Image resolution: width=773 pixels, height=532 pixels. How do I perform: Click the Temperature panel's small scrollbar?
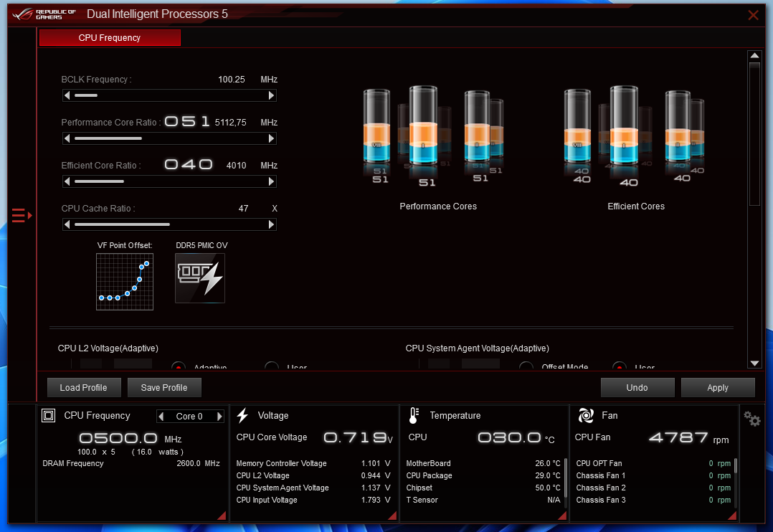pos(566,478)
